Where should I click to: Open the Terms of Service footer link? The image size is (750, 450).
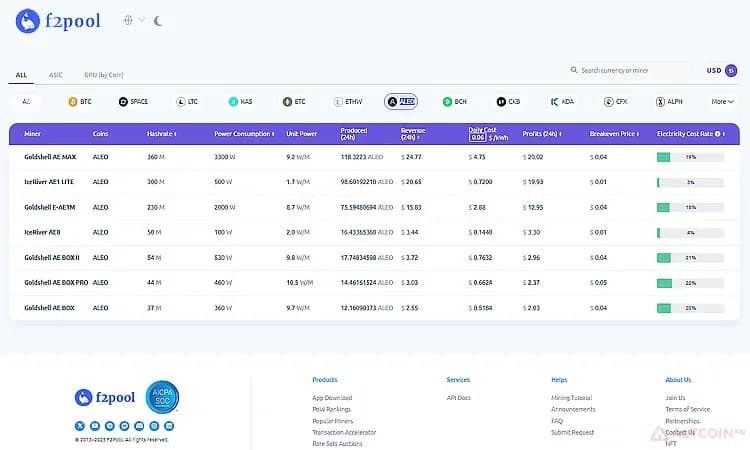pos(687,409)
